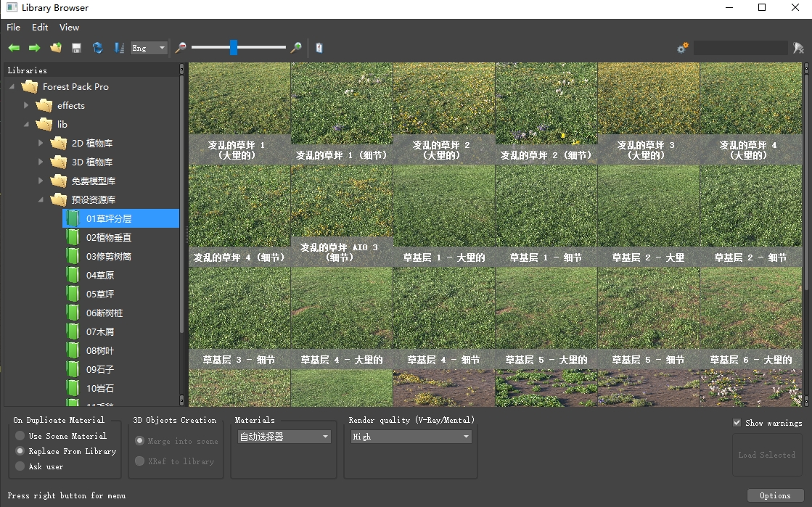
Task: Click the green forward arrow icon
Action: (34, 48)
